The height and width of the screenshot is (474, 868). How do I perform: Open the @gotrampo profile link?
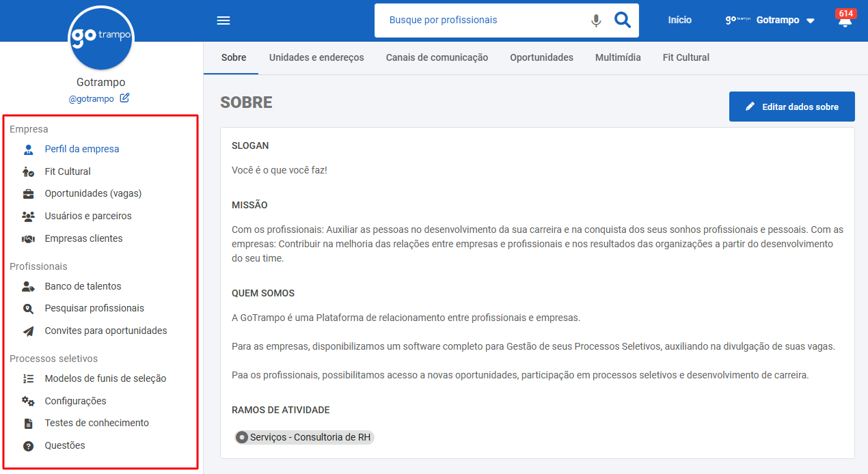[91, 98]
